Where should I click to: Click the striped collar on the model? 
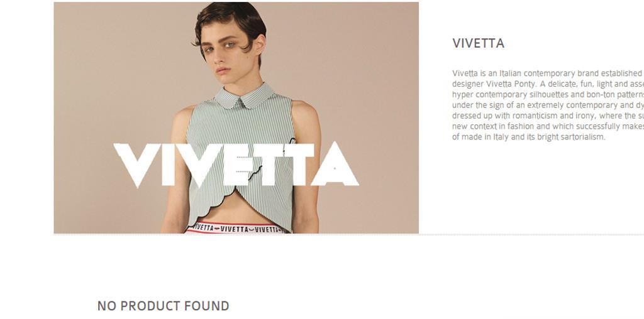click(x=243, y=96)
